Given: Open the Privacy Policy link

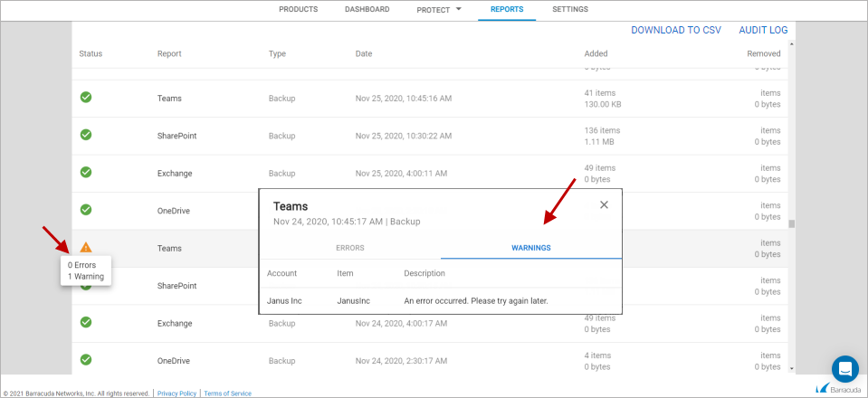Looking at the screenshot, I should (x=176, y=393).
